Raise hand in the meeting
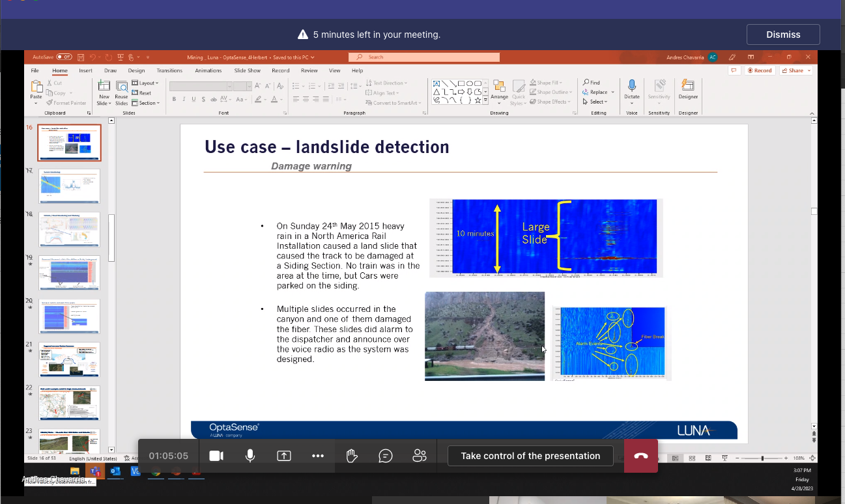 pos(352,456)
